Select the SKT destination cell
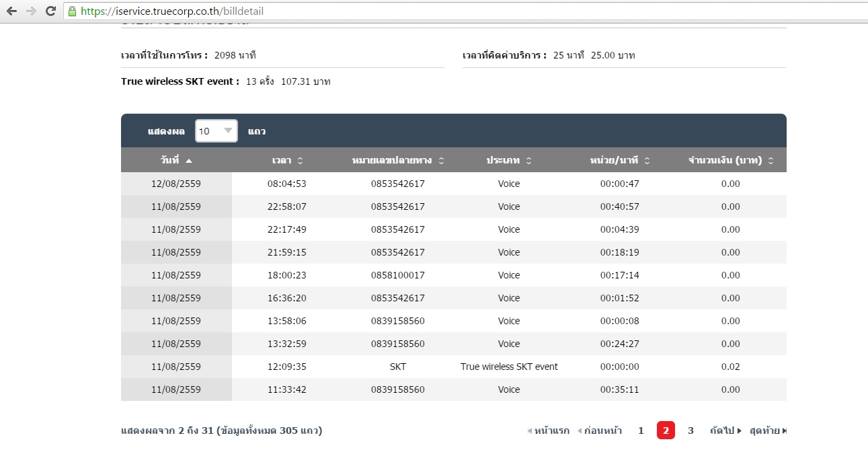Image resolution: width=868 pixels, height=452 pixels. point(398,367)
